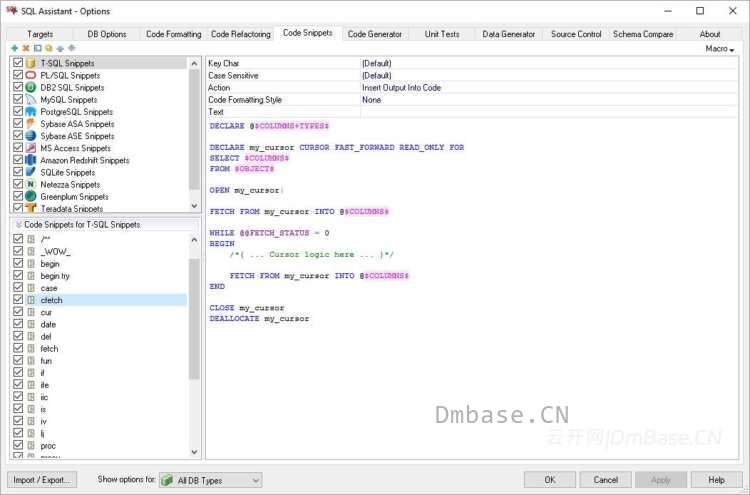Open the Schema Compare tab
The width and height of the screenshot is (750, 495).
(643, 34)
